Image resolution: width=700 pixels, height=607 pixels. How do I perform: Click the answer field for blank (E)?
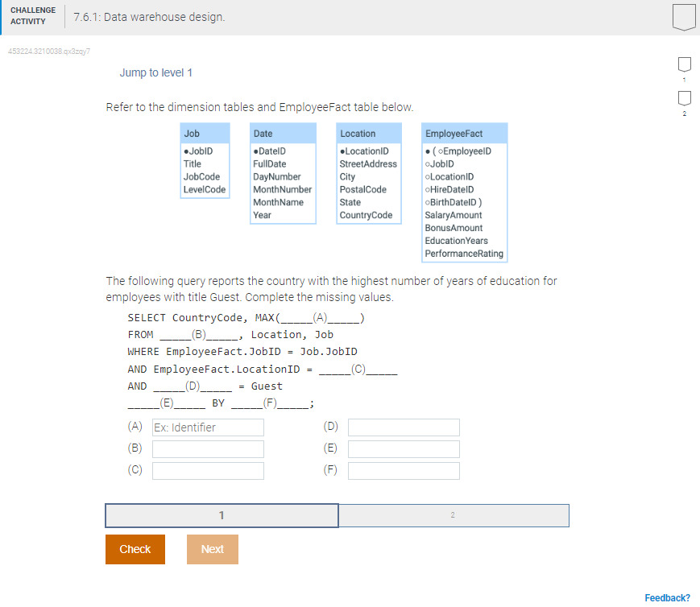tap(403, 448)
